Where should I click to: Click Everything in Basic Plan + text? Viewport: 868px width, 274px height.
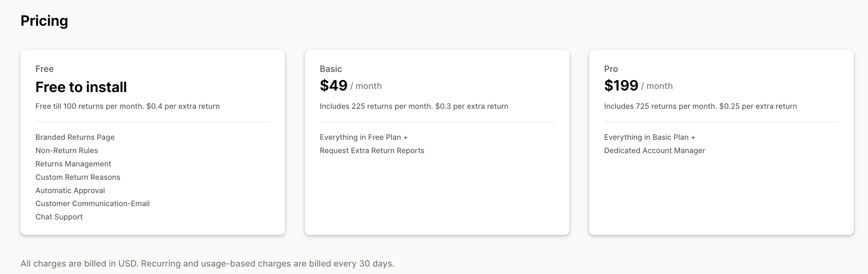pyautogui.click(x=650, y=137)
